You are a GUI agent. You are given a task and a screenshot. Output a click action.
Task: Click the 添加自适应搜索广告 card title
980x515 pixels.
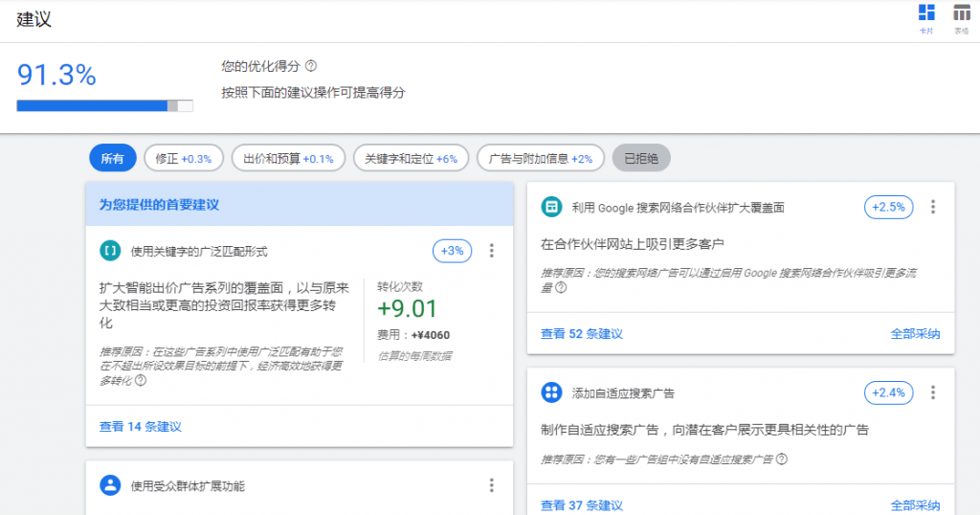(x=623, y=393)
